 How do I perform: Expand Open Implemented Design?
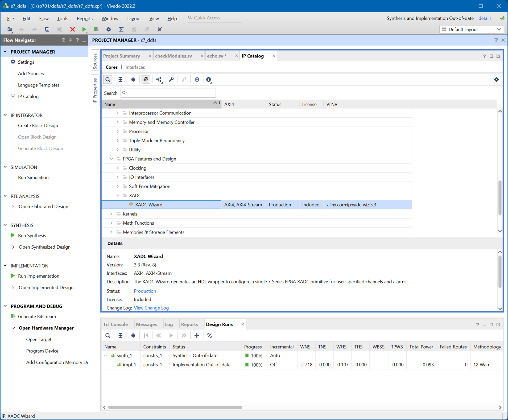[x=13, y=287]
